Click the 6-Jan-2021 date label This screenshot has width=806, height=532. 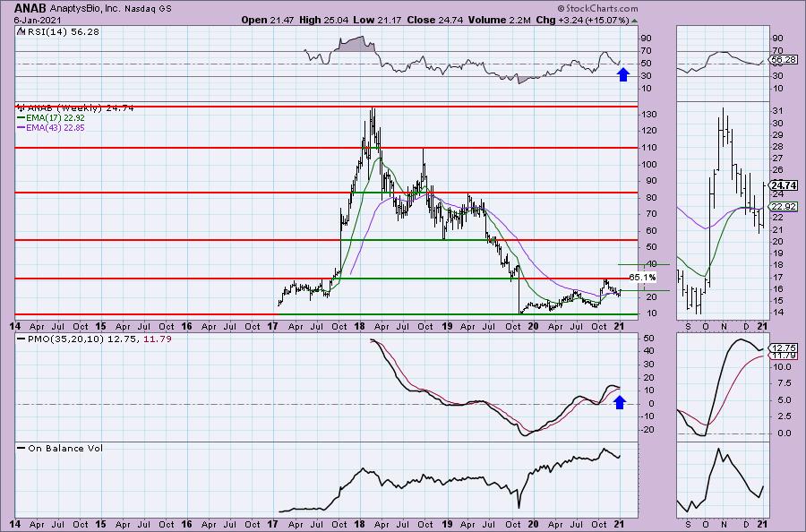(x=38, y=20)
